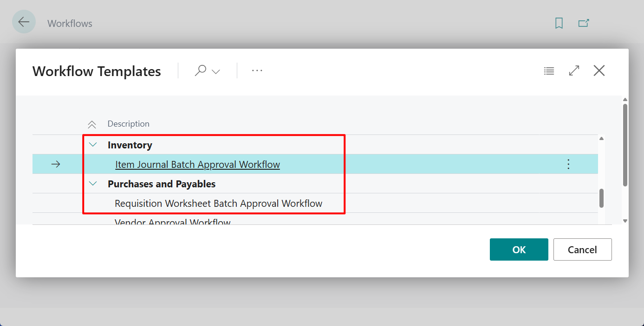Click the back arrow next to Workflows

coord(23,21)
